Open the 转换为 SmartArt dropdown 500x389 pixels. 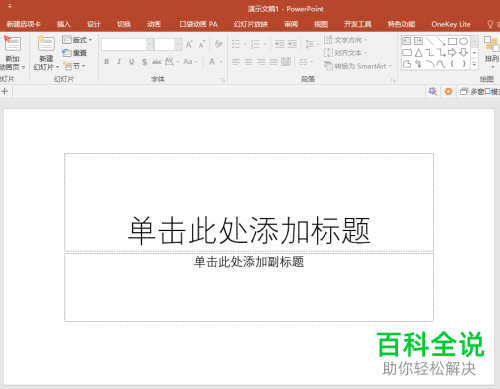[358, 66]
